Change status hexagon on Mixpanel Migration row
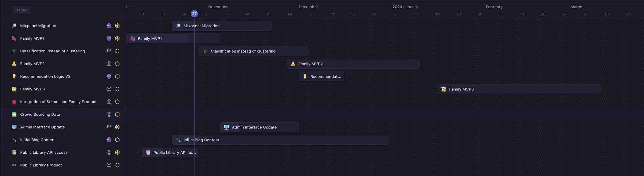Viewport: 644px width, 176px height. pos(118,26)
